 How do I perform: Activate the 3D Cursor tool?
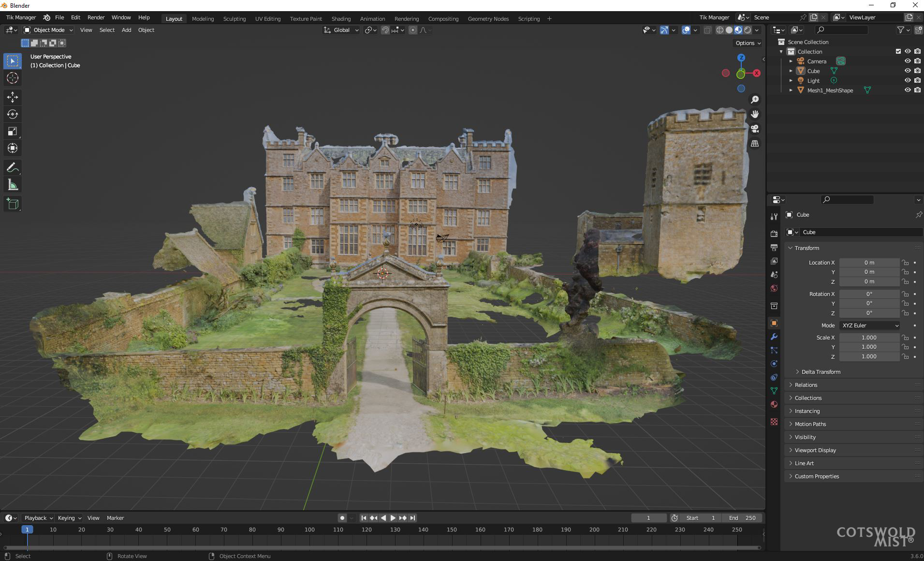[13, 78]
